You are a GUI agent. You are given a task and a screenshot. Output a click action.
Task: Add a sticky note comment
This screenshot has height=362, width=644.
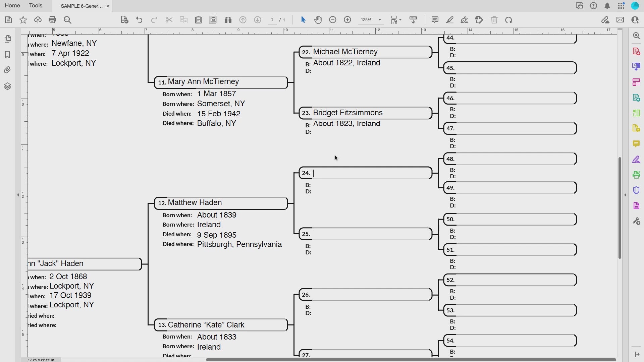tap(435, 20)
